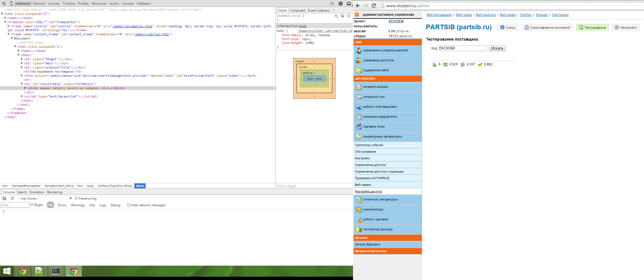
Task: Expand the div class producerTitle node
Action: tap(22, 67)
